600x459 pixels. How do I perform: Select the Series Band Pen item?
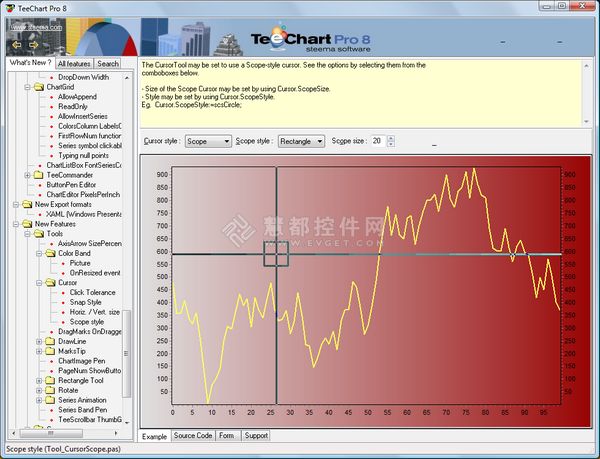coord(83,410)
